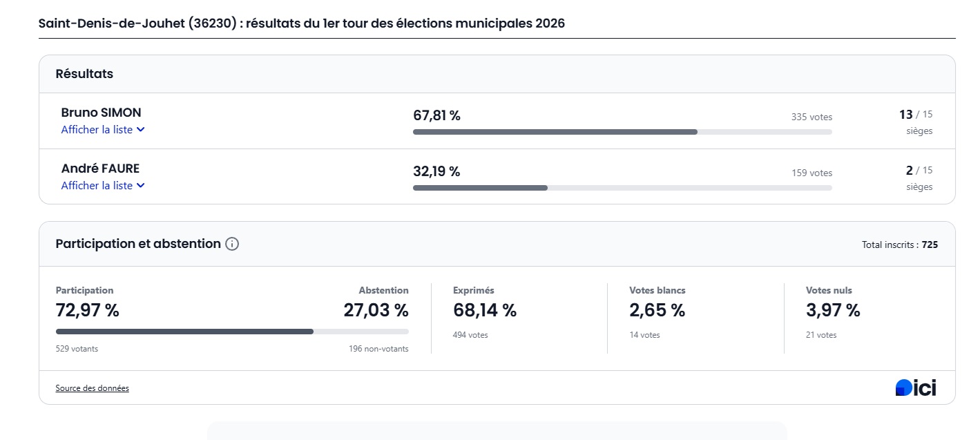980x440 pixels.
Task: Expand André FAURE's candidate list
Action: 103,186
